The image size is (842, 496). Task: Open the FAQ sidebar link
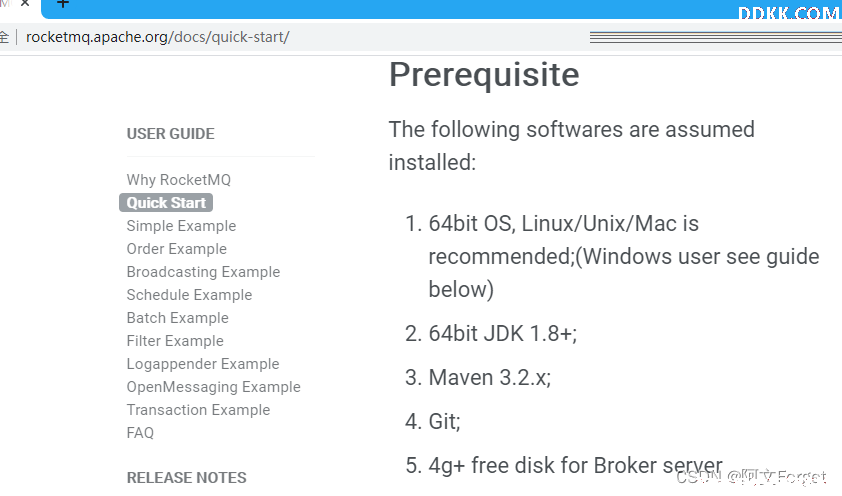pos(140,433)
